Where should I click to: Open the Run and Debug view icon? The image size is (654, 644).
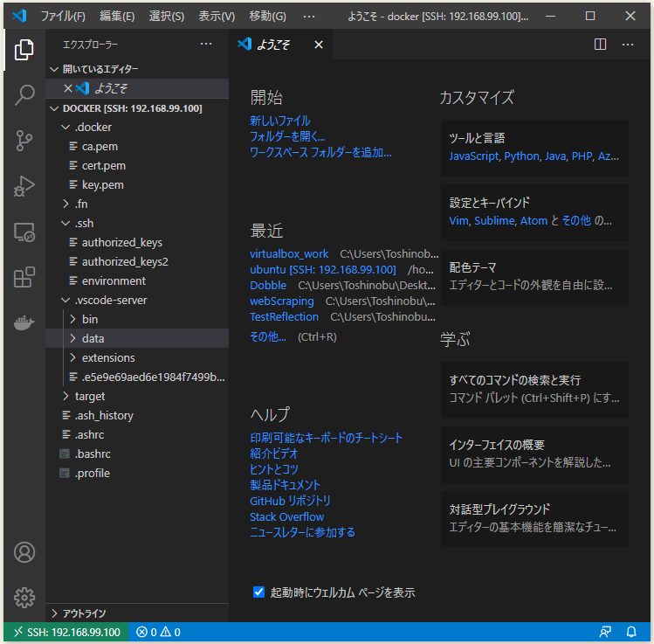pos(24,186)
